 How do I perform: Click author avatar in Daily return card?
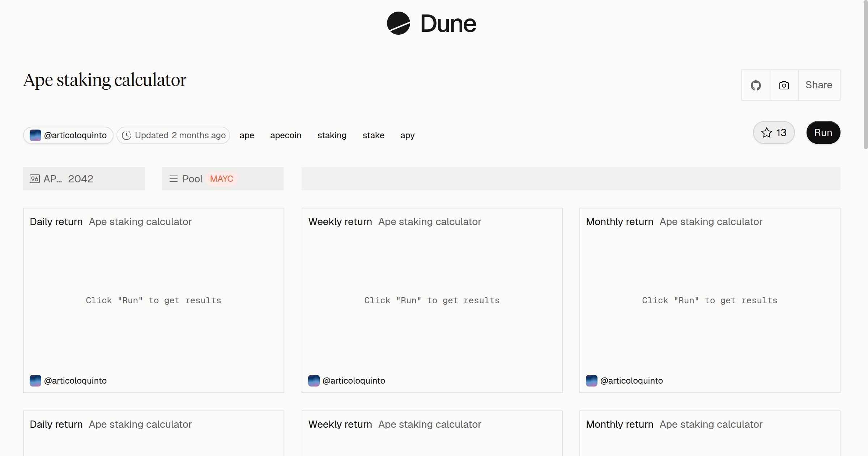tap(35, 381)
